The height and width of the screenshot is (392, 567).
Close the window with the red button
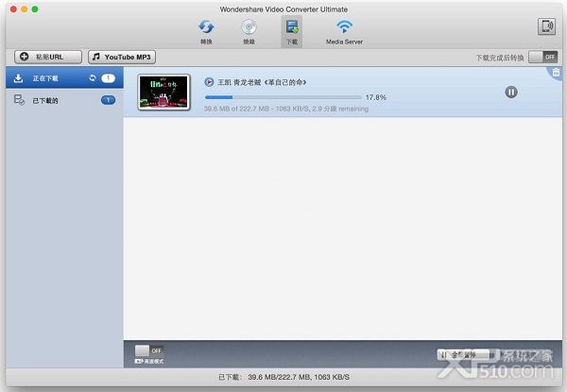14,9
